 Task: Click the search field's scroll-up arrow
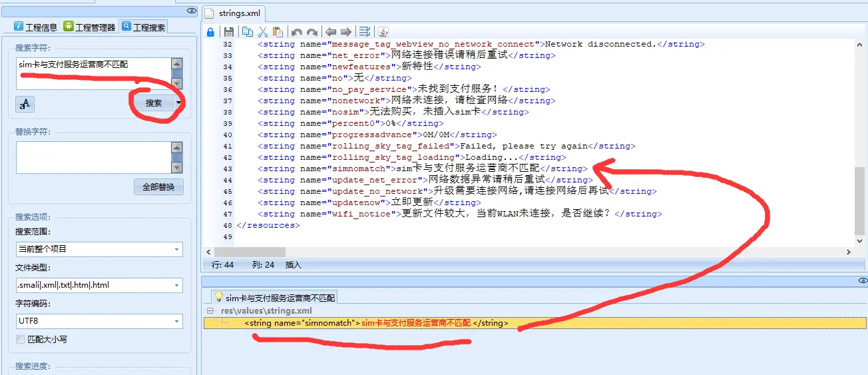point(176,63)
